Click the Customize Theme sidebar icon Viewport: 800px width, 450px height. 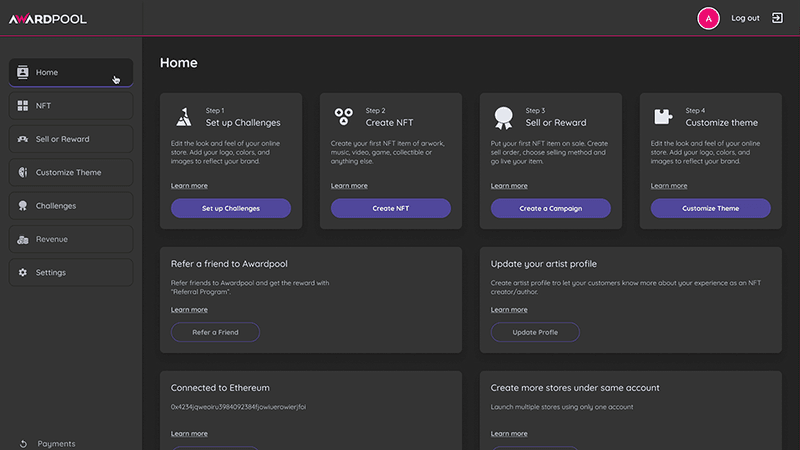[x=22, y=172]
